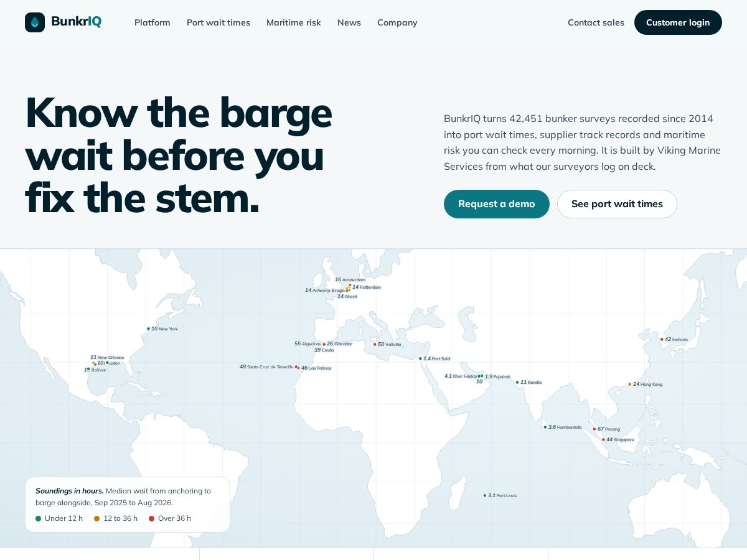Screen dimensions: 747x560
Task: Click the BunkrIQ droplet logo icon
Action: pos(35,22)
